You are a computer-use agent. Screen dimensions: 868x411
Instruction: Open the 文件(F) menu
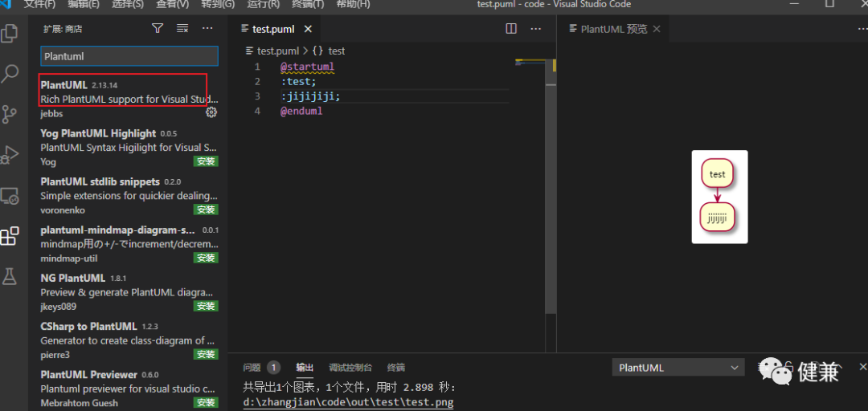[x=40, y=5]
